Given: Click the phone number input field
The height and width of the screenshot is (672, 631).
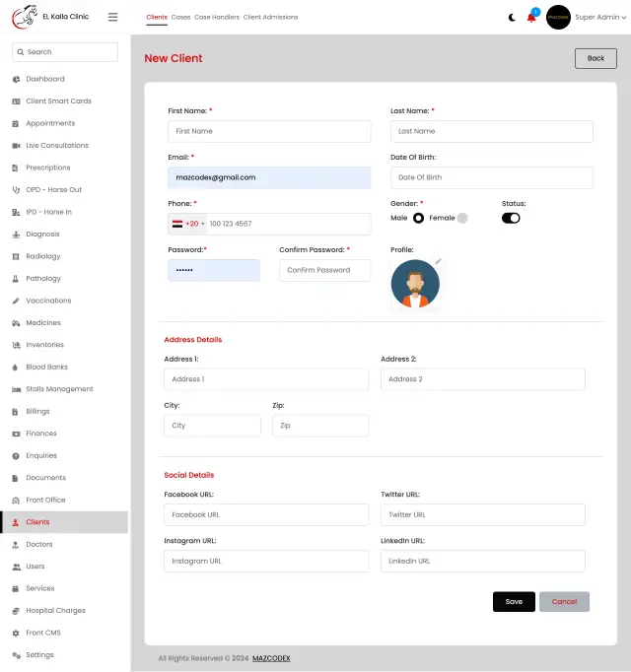Looking at the screenshot, I should [289, 224].
